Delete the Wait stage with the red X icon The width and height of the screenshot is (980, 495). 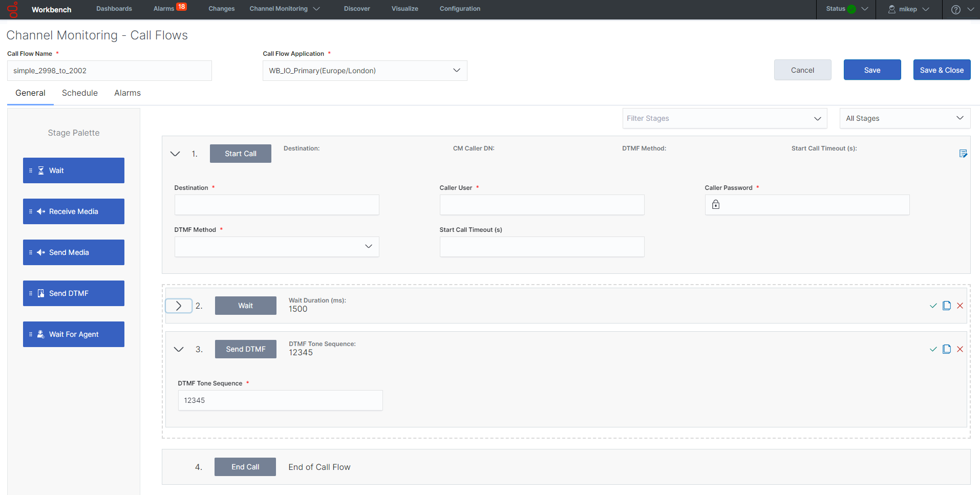coord(961,306)
